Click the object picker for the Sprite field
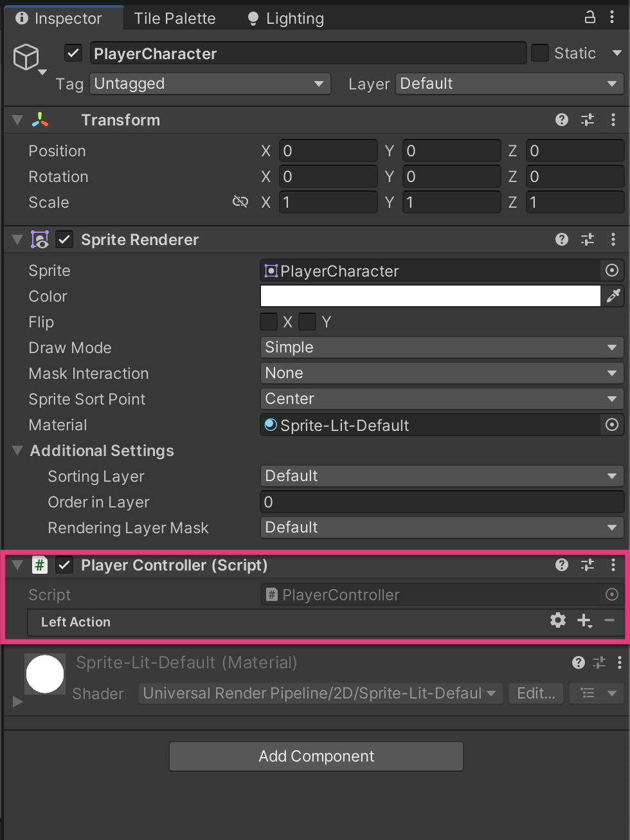 [611, 270]
